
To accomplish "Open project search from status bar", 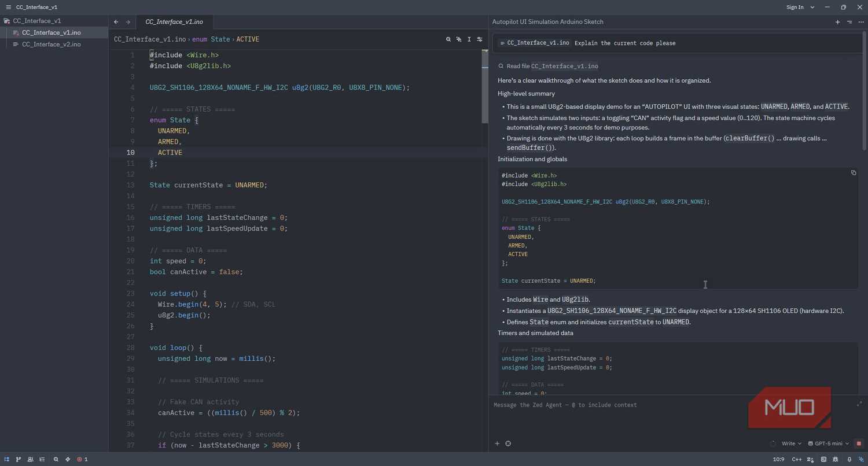I will [56, 460].
